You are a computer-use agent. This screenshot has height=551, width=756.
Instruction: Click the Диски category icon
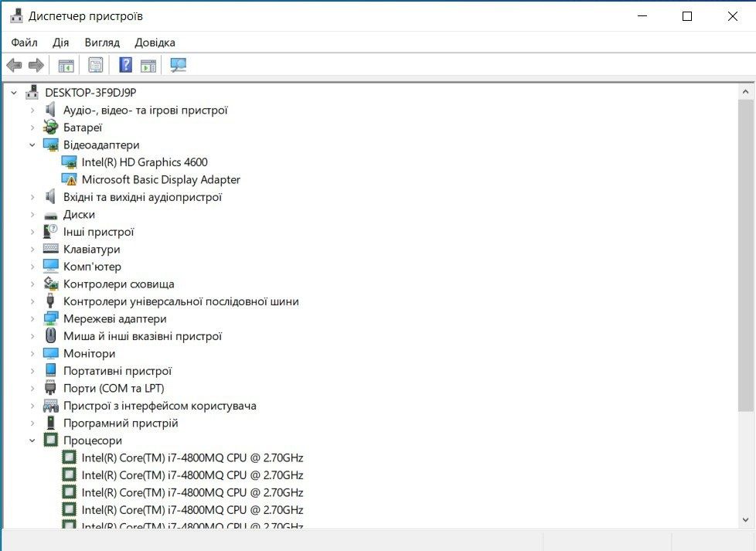50,215
